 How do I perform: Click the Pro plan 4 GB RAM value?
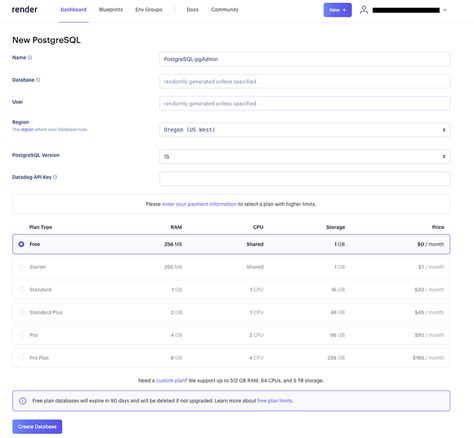(x=176, y=335)
